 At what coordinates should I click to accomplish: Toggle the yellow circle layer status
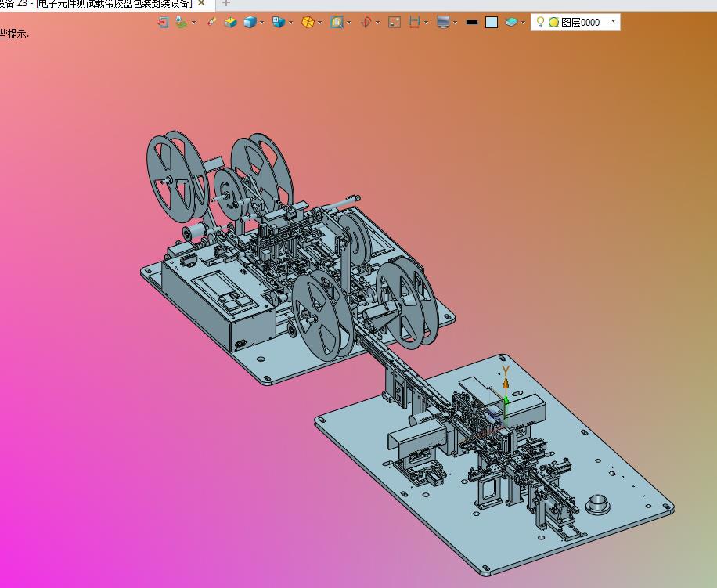coord(553,22)
